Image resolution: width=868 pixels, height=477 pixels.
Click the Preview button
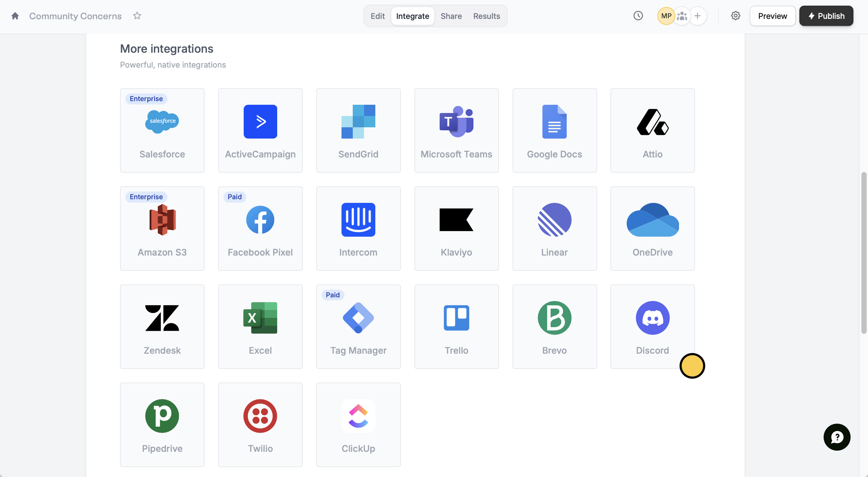pos(772,16)
